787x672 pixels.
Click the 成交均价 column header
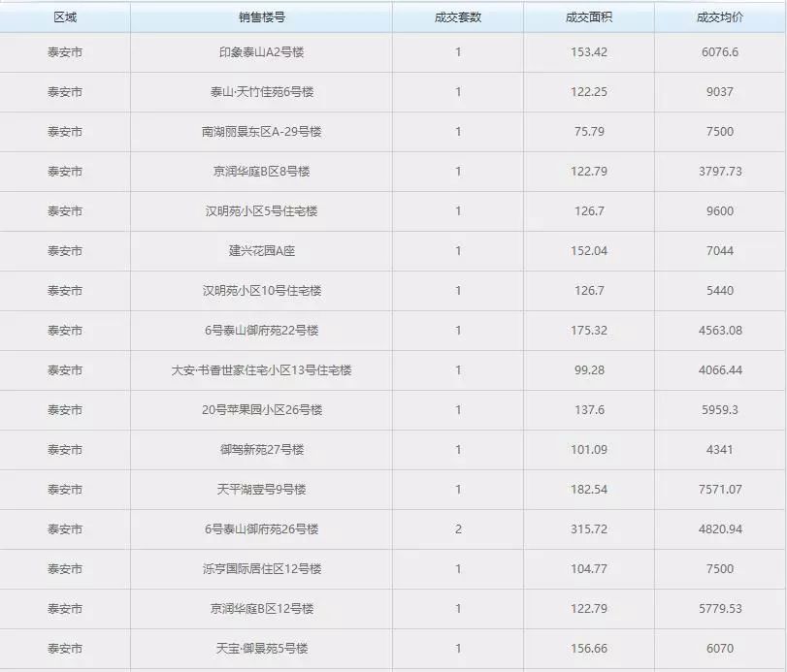(x=720, y=17)
